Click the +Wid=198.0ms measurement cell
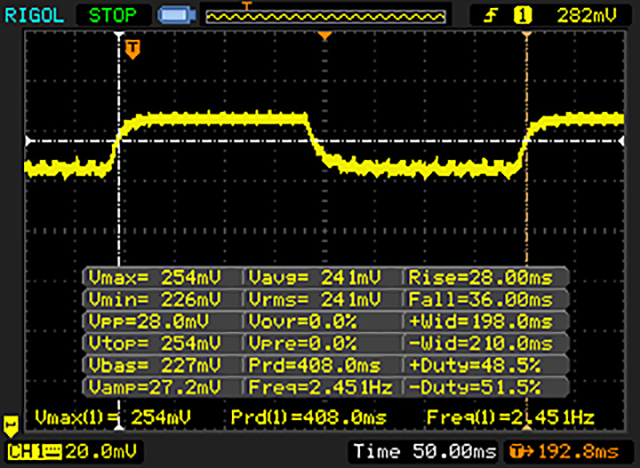Viewport: 640px width, 468px height. click(x=486, y=322)
